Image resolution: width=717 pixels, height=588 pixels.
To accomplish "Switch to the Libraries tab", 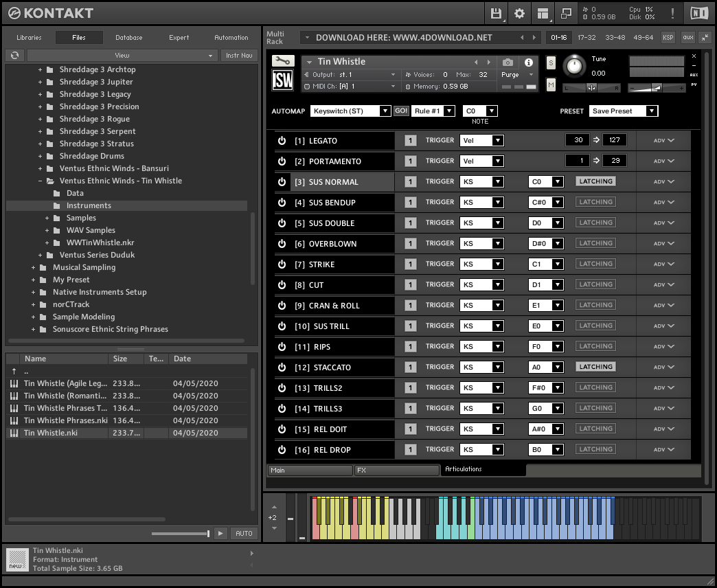I will pos(29,38).
